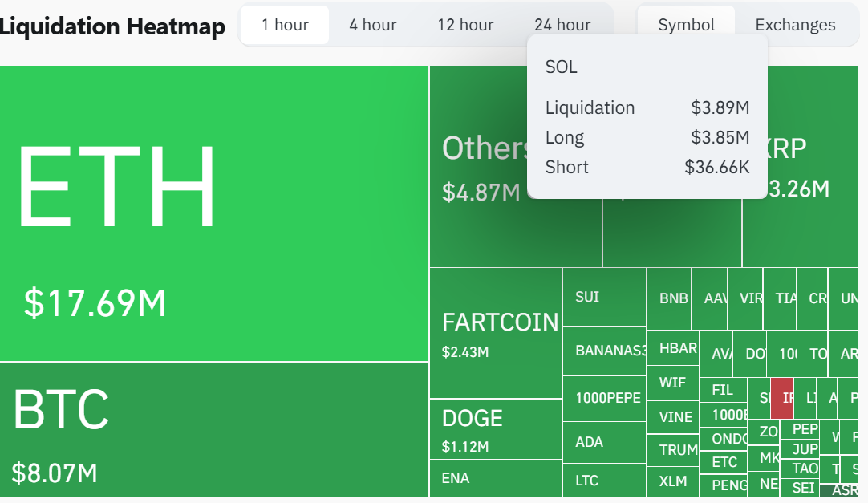Select the VIRTUAL heatmap cell

tap(745, 298)
